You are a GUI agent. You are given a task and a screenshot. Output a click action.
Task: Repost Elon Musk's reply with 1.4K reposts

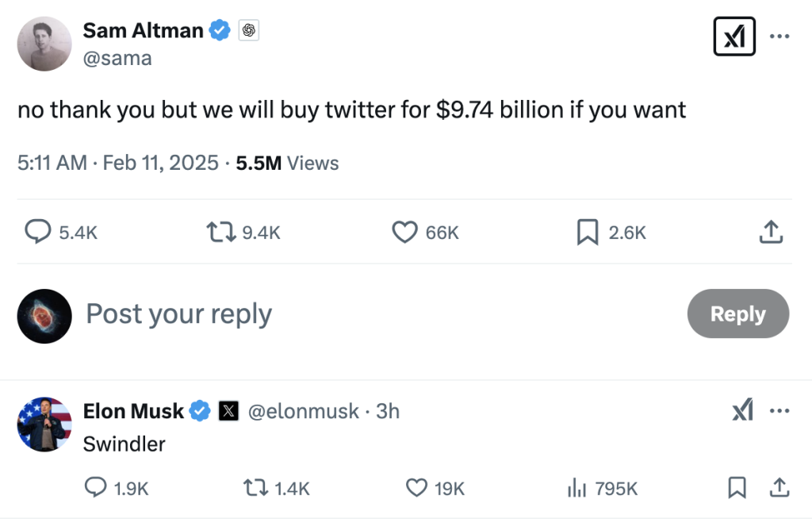(x=257, y=488)
